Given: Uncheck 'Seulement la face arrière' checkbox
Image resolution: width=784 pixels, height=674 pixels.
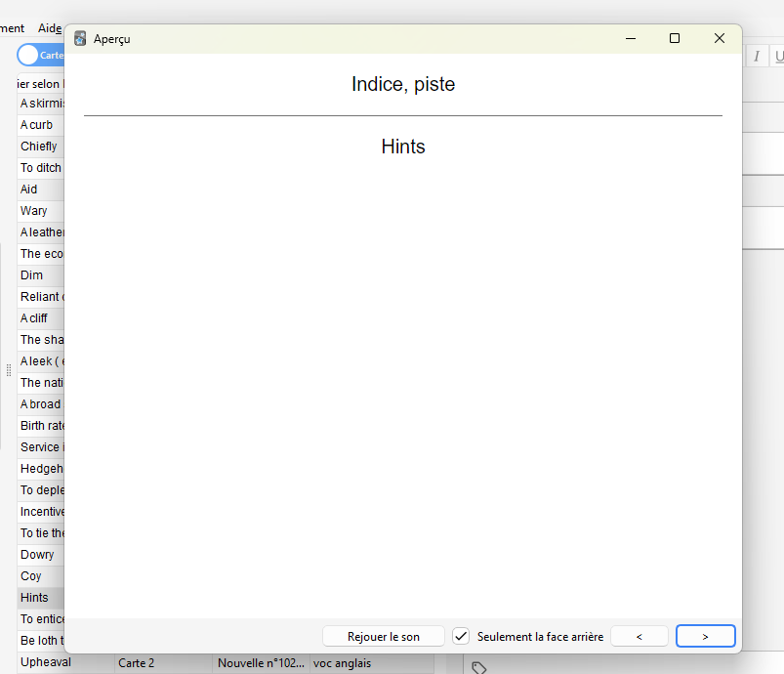Looking at the screenshot, I should [462, 636].
